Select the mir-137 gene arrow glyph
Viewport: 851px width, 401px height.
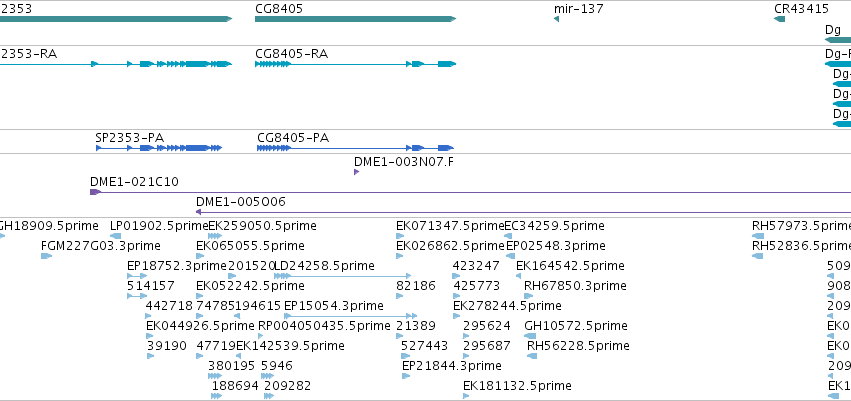point(556,19)
